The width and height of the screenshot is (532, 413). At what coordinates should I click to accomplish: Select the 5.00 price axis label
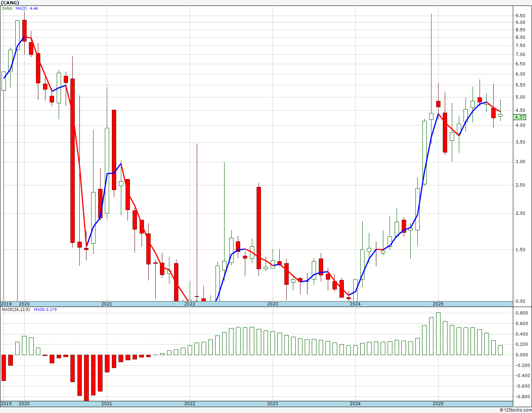[x=520, y=97]
